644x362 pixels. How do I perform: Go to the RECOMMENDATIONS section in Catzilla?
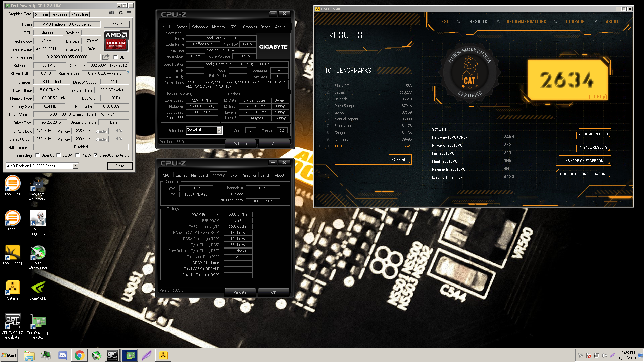click(x=526, y=21)
